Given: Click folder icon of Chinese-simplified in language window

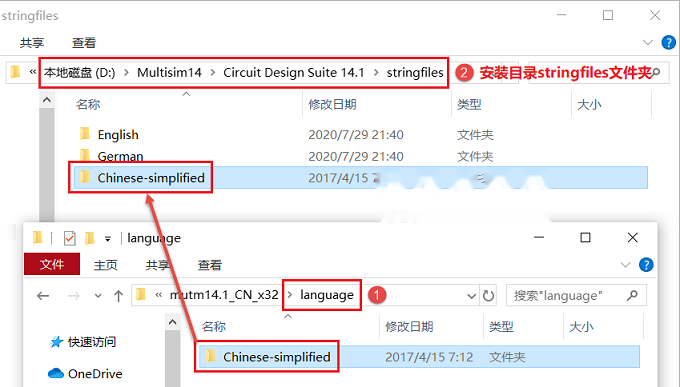Looking at the screenshot, I should tap(211, 356).
